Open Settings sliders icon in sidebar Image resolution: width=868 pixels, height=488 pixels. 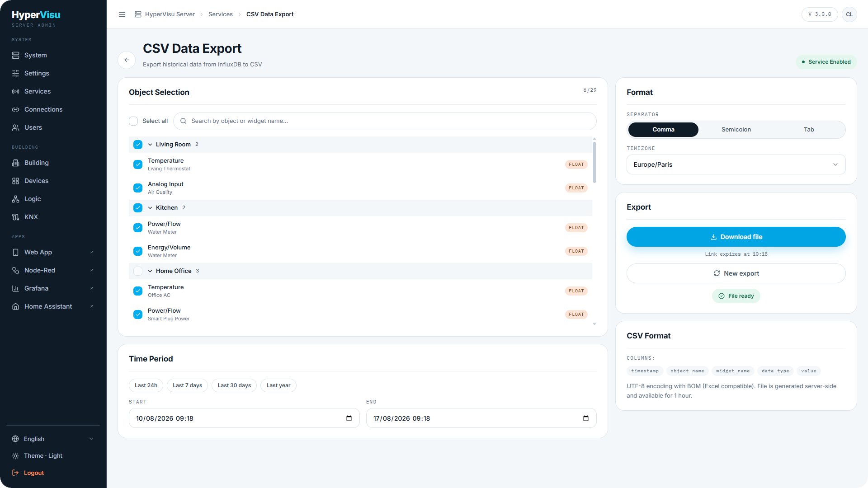(15, 73)
